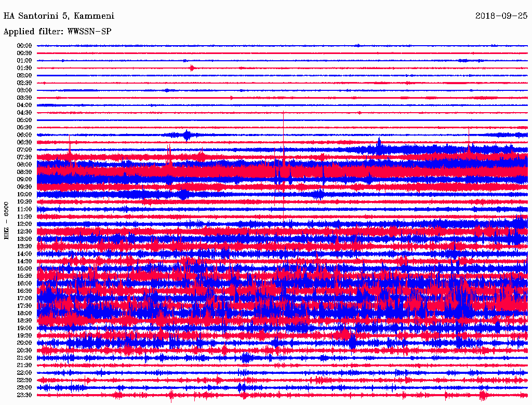Screen dimensions: 532x405
Task: Select the 10:00 time label
Action: pos(24,194)
